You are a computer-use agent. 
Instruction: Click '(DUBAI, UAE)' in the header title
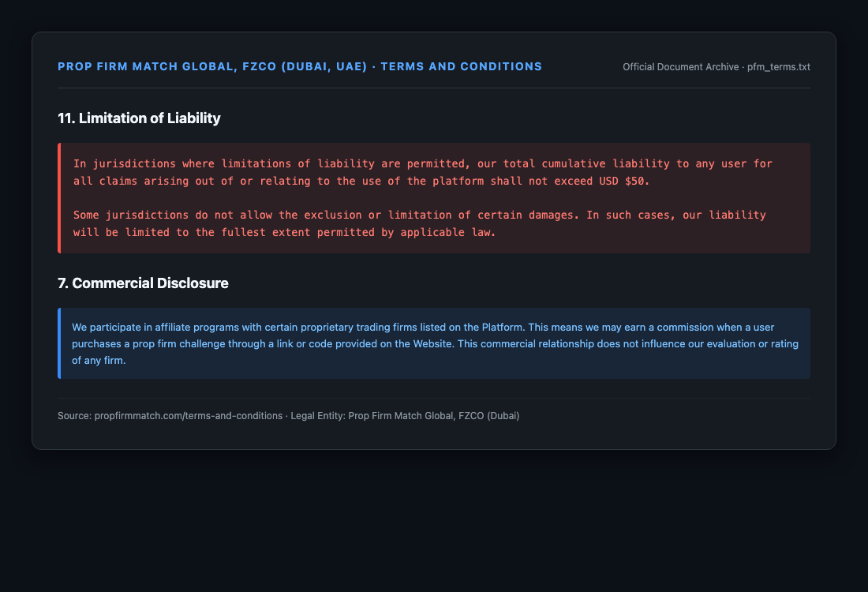tap(324, 66)
